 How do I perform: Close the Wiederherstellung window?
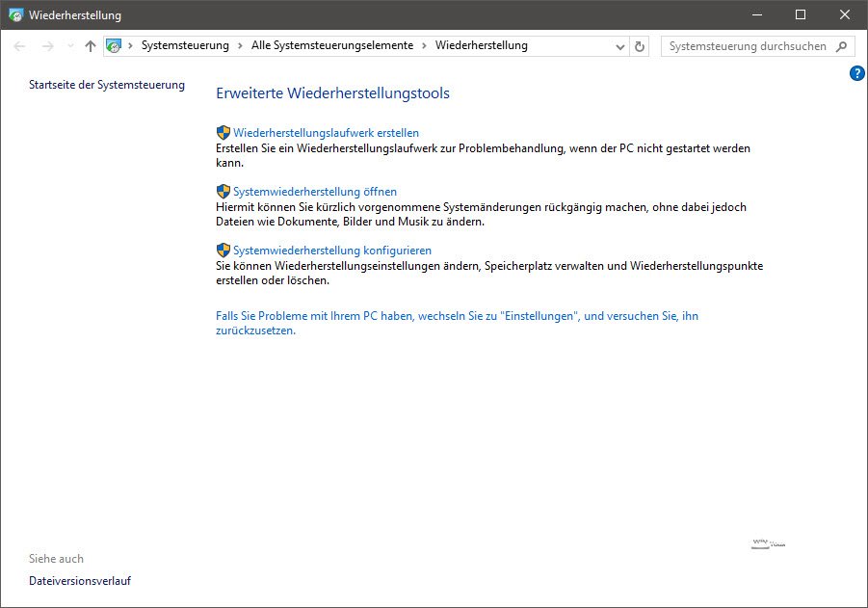click(x=845, y=15)
